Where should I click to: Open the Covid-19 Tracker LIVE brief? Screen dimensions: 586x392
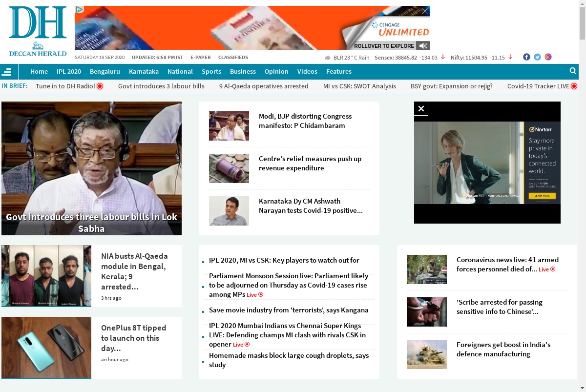[538, 86]
